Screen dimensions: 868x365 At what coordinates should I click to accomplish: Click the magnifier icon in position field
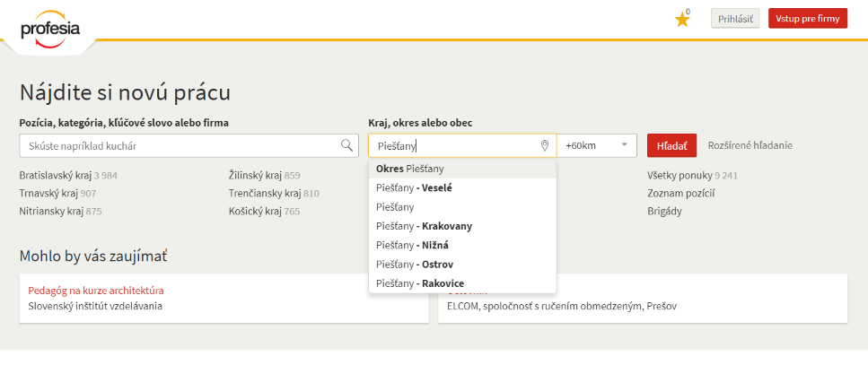tap(346, 145)
